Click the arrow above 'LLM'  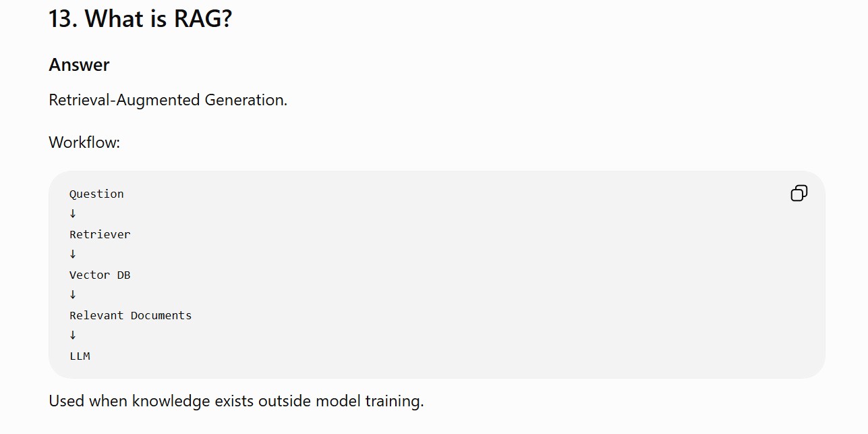(73, 335)
